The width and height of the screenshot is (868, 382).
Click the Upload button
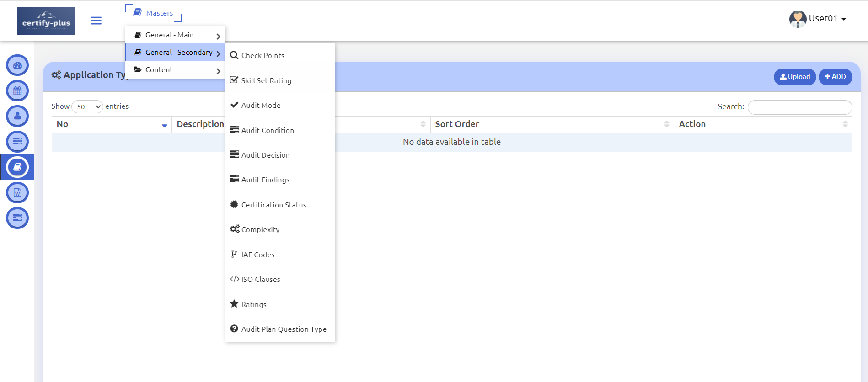pos(794,77)
